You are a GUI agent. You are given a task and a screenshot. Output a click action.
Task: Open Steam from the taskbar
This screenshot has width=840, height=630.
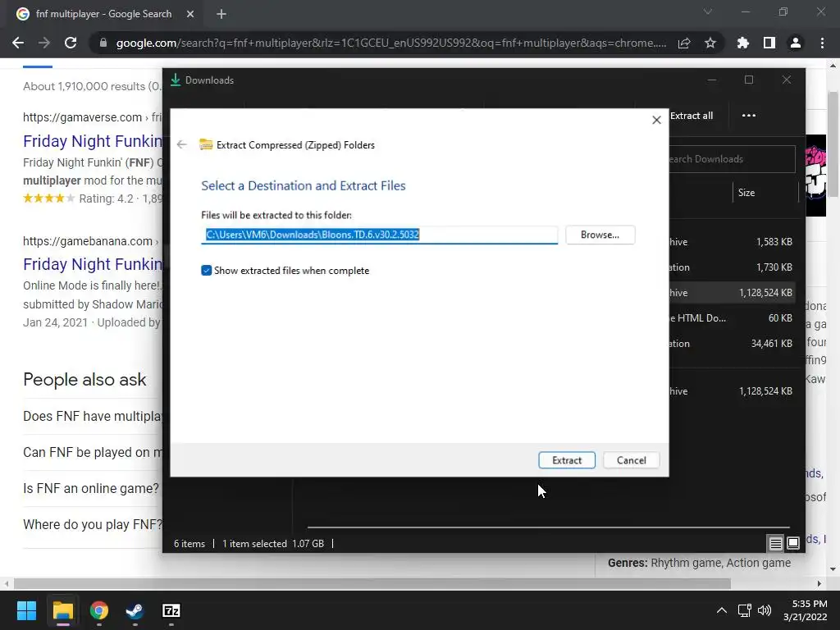pos(135,610)
